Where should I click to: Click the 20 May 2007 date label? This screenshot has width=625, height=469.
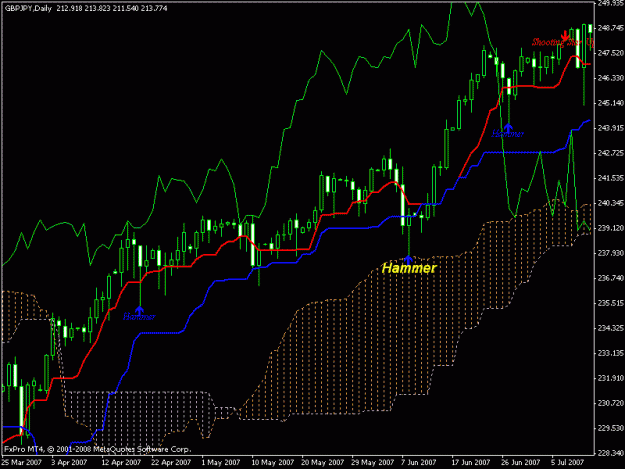[x=322, y=463]
